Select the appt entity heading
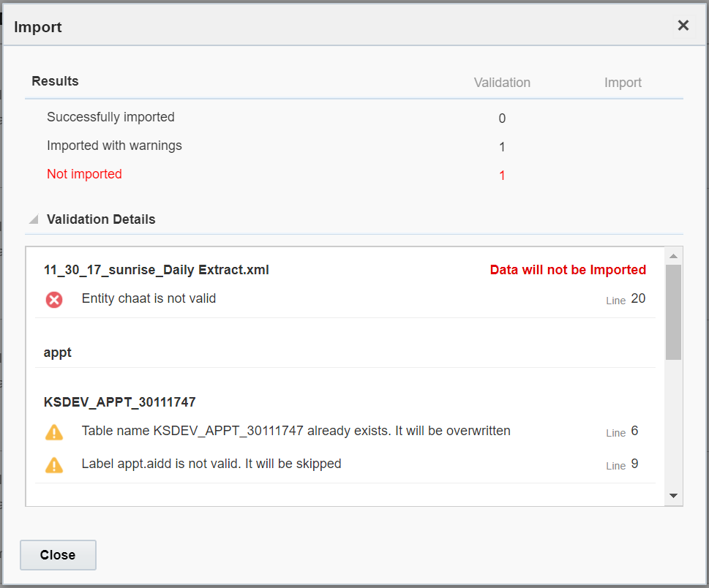This screenshot has width=709, height=588. coord(58,353)
